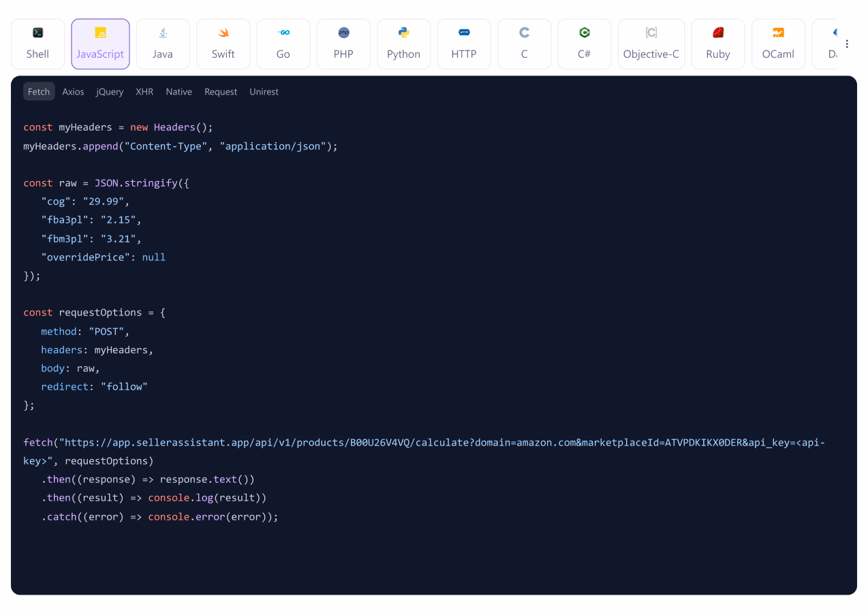The height and width of the screenshot is (613, 868).
Task: Click the response.text() call
Action: 204,479
